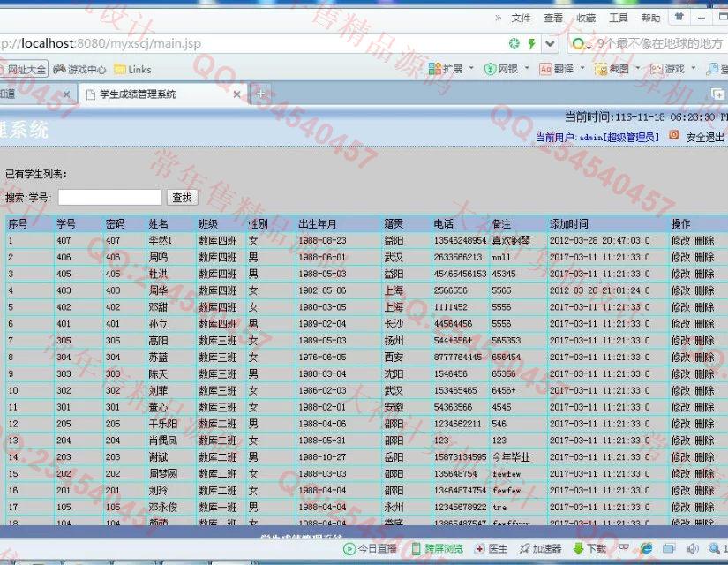Click 修改 for student 谢斌

click(x=680, y=457)
